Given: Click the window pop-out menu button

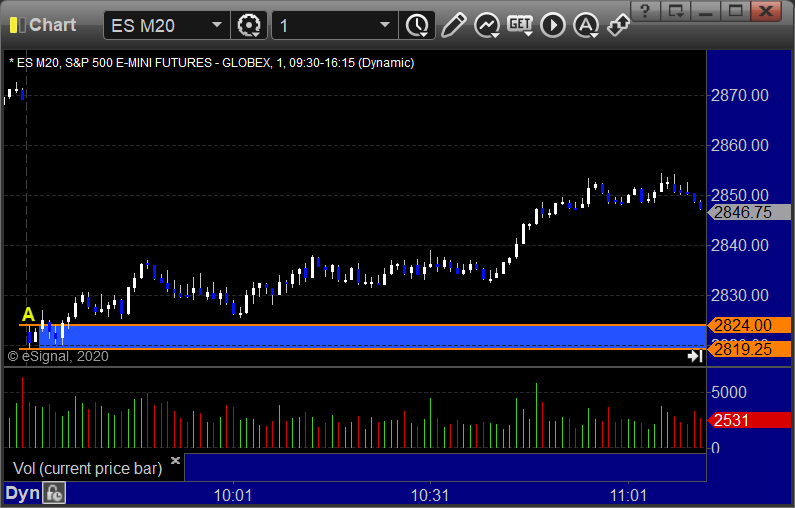Looking at the screenshot, I should click(x=675, y=11).
